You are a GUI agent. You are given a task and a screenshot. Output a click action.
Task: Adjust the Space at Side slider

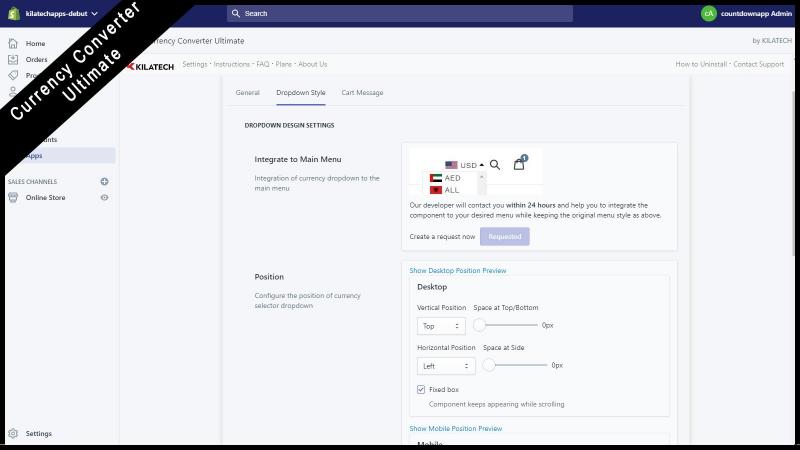(515, 365)
